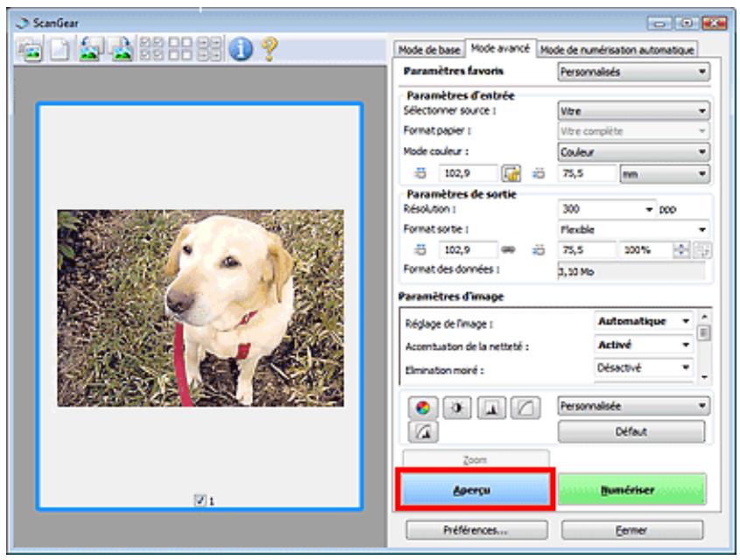Screen dimensions: 740x560
Task: Open the Histogram adjustment icon
Action: coord(491,407)
